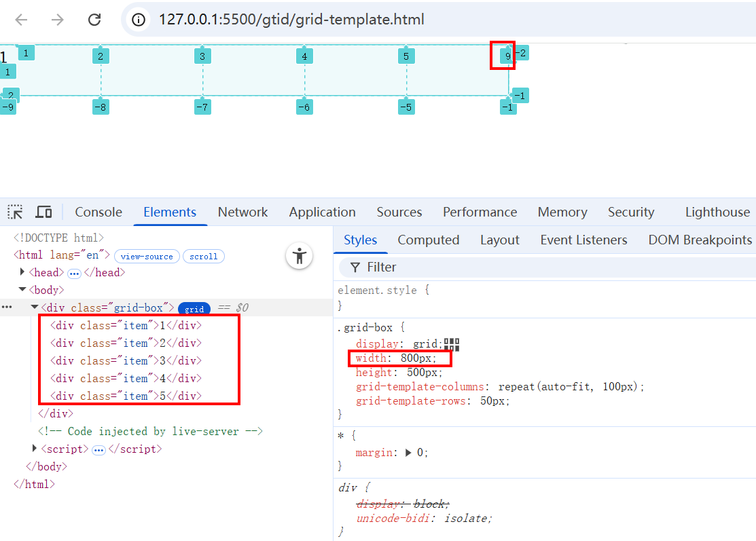Click the struck-through display block declaration

click(403, 504)
